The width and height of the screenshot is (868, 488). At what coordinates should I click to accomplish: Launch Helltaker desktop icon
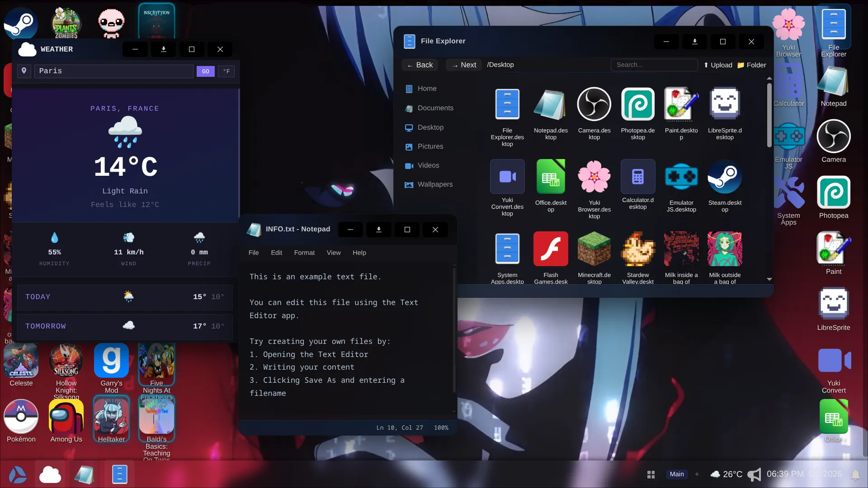tap(111, 419)
